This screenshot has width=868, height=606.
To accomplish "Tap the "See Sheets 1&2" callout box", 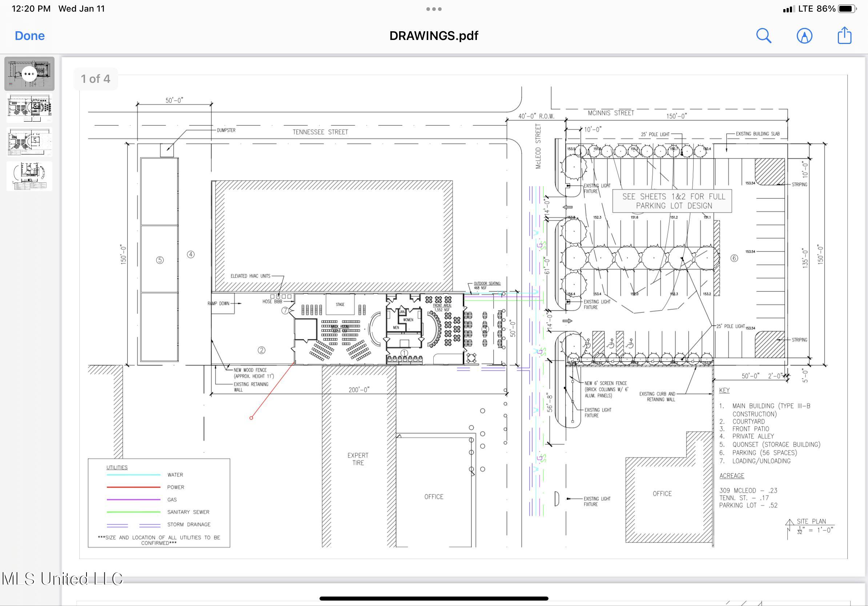I will (x=672, y=201).
